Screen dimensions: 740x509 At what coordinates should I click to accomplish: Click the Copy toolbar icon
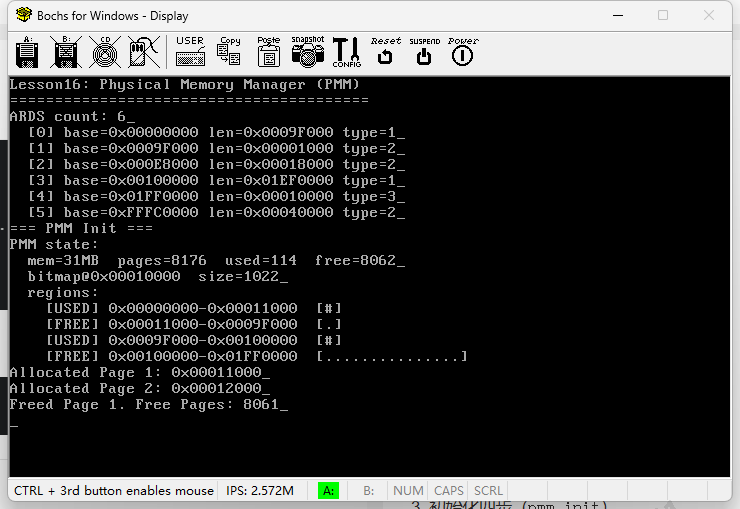pos(229,51)
